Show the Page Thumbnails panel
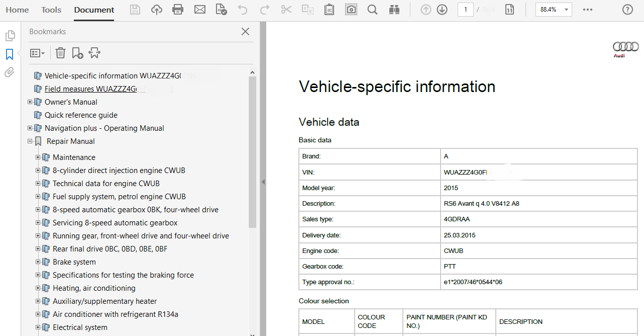Screen dimensions: 644x336 (10, 36)
